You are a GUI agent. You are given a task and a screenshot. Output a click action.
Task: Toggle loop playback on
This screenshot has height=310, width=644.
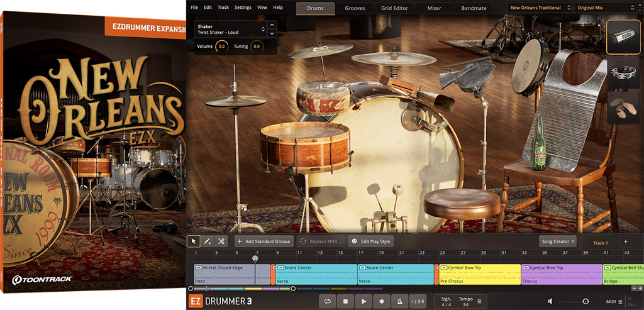[x=327, y=302]
